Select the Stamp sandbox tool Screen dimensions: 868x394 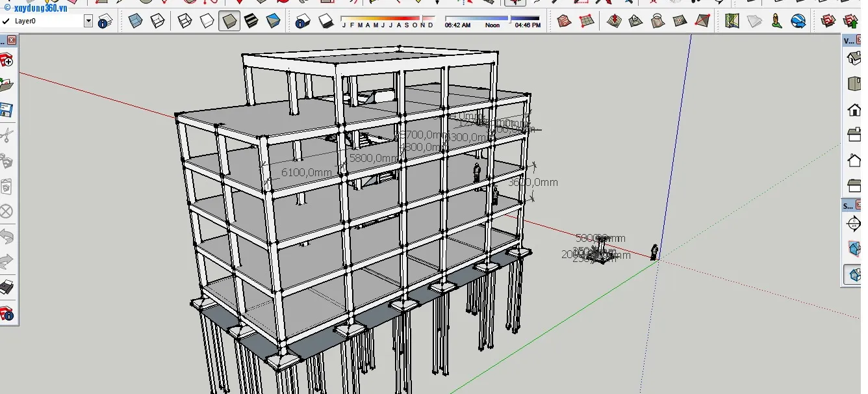point(635,21)
